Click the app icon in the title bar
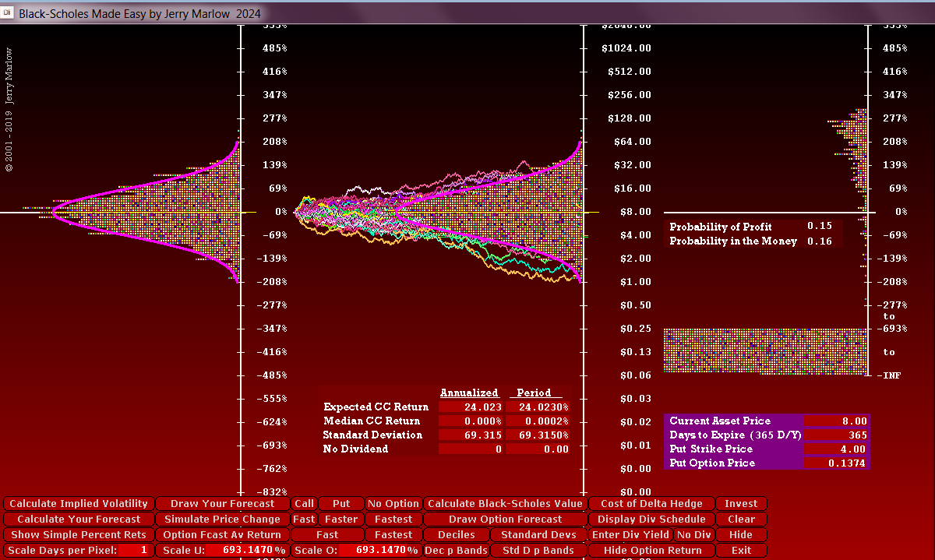The width and height of the screenshot is (935, 560). (9, 13)
